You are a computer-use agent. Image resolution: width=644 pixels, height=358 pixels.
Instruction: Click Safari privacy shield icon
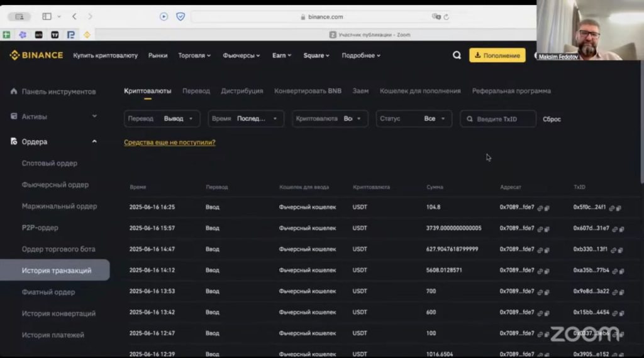[180, 17]
